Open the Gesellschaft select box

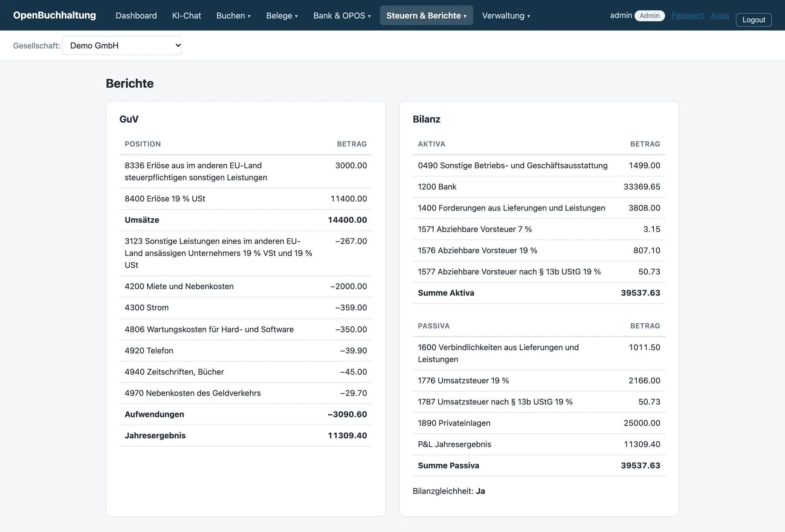pyautogui.click(x=122, y=45)
